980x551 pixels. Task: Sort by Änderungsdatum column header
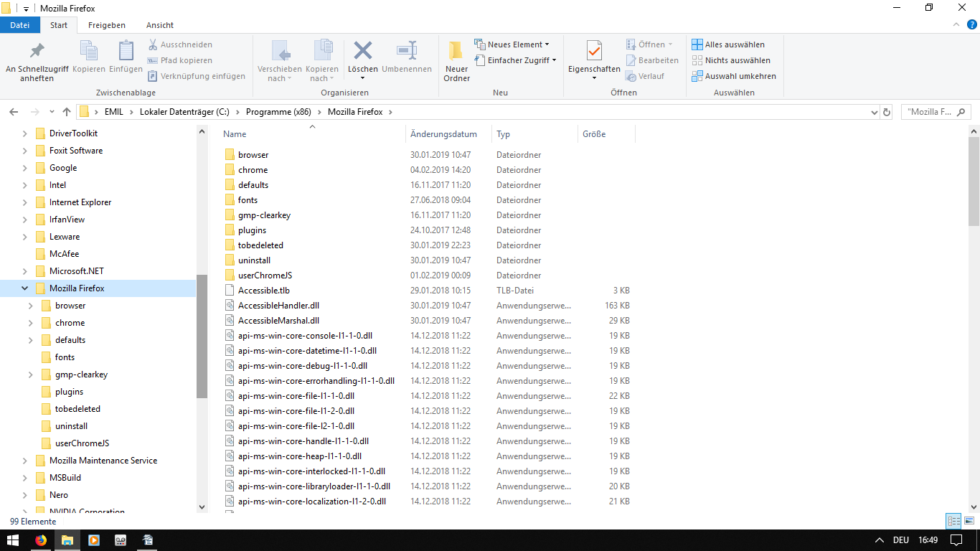[x=443, y=134]
